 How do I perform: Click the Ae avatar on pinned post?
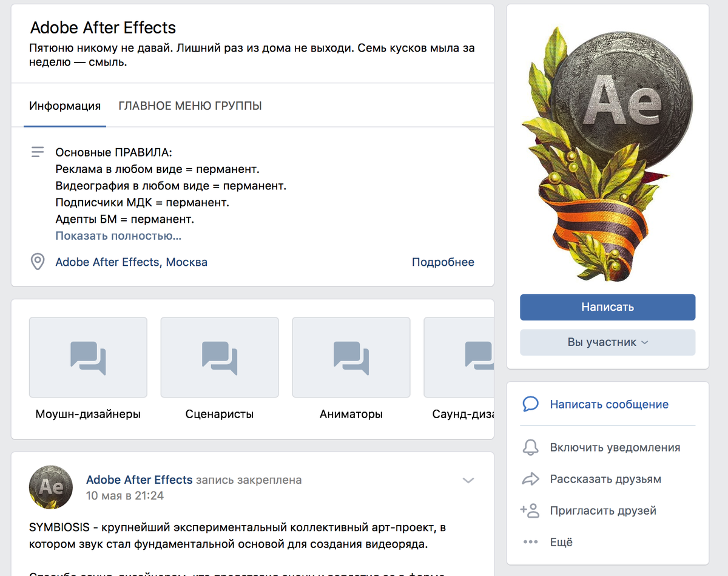(51, 487)
